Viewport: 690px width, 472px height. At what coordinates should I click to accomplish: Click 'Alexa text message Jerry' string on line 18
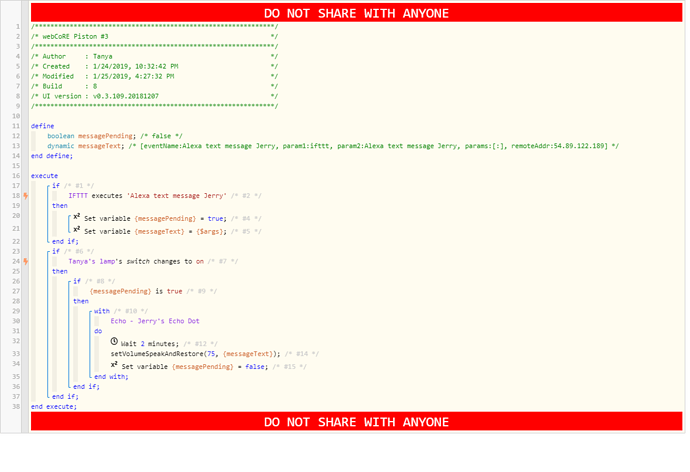coord(177,196)
